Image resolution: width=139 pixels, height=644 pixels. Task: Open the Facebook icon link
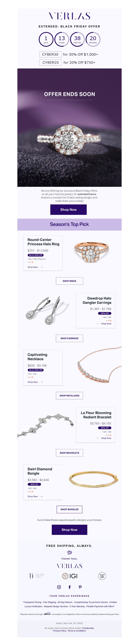(x=69, y=587)
